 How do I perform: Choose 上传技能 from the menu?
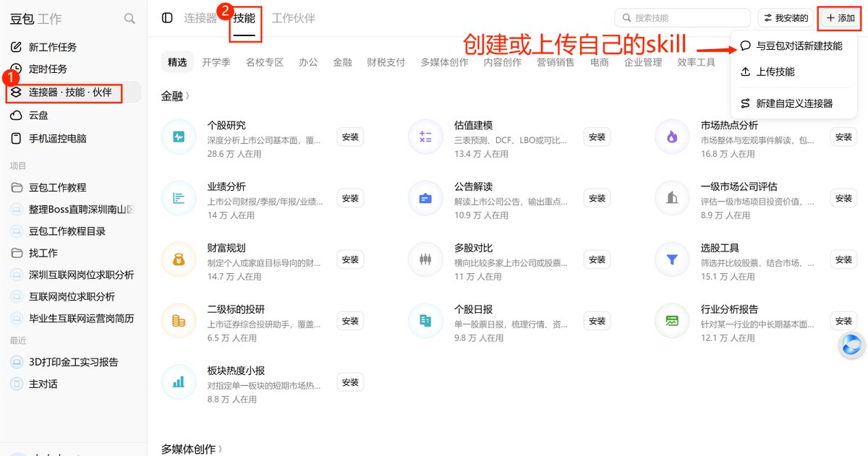click(793, 72)
